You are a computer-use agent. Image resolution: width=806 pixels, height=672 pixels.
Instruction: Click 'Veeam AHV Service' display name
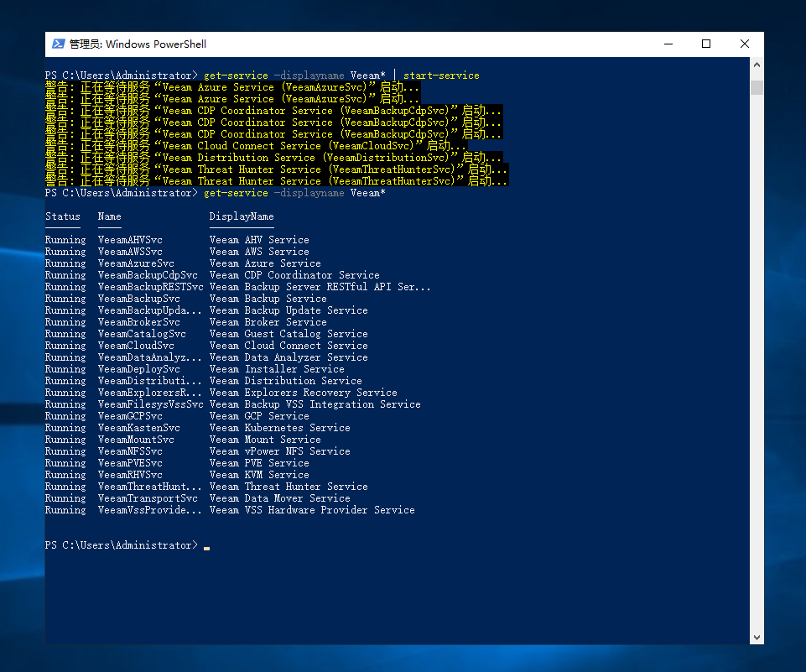click(260, 240)
